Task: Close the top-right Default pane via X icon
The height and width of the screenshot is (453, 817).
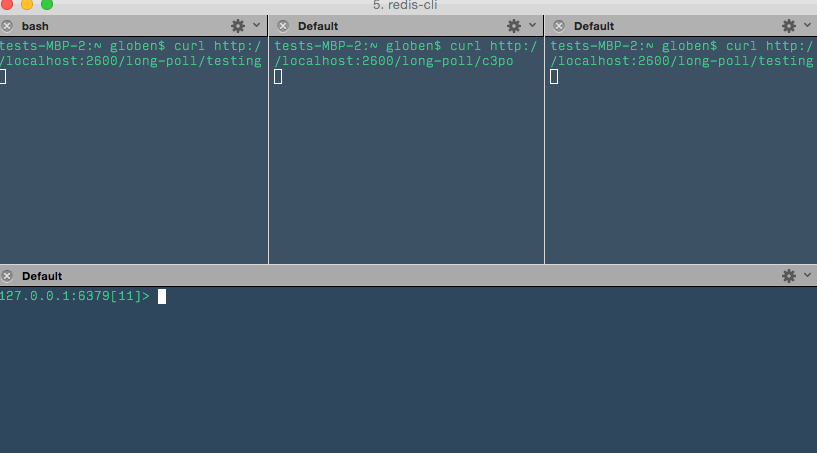Action: 559,26
